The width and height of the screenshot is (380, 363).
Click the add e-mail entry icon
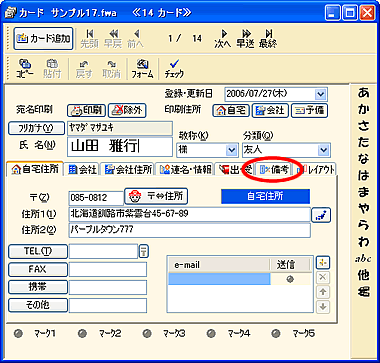point(322,263)
